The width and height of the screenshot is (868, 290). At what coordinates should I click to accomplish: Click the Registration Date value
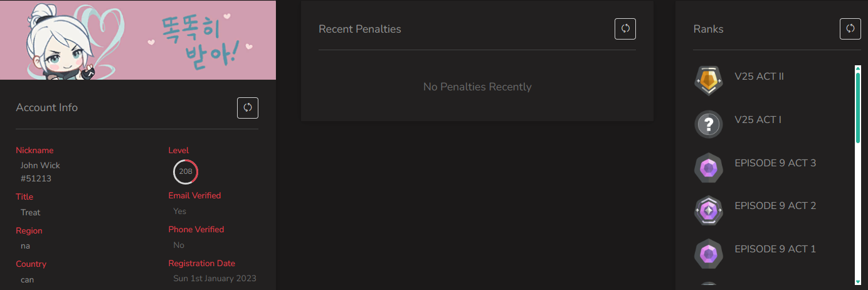(214, 278)
